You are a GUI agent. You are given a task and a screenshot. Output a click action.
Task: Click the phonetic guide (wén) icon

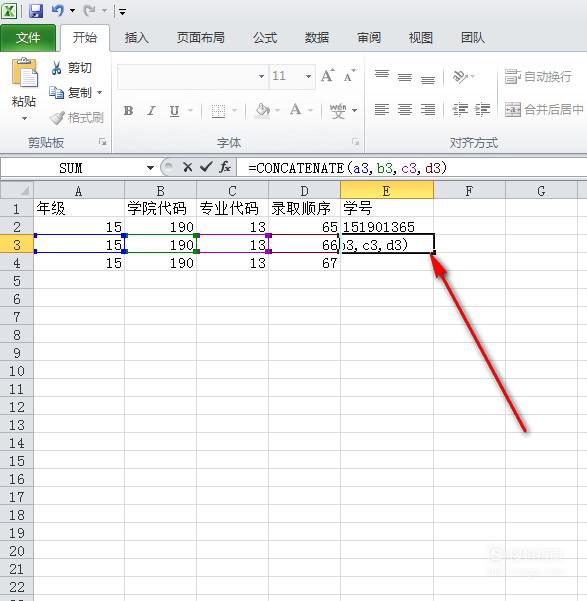tap(338, 111)
